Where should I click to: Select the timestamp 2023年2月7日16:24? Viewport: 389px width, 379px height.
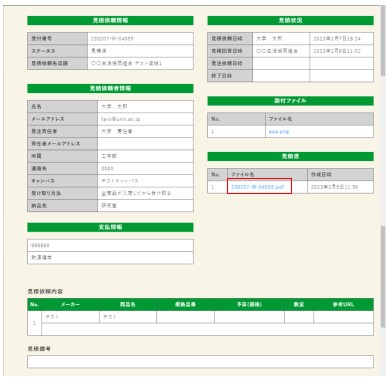tap(337, 39)
